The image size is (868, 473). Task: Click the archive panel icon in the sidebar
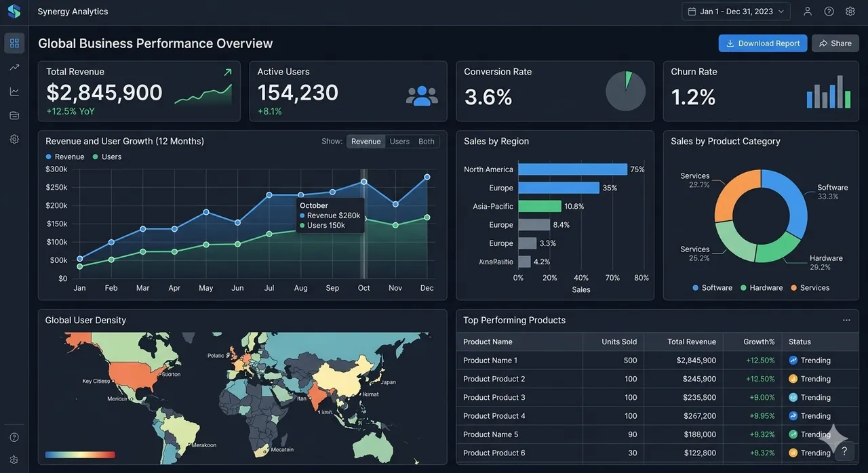pyautogui.click(x=14, y=115)
